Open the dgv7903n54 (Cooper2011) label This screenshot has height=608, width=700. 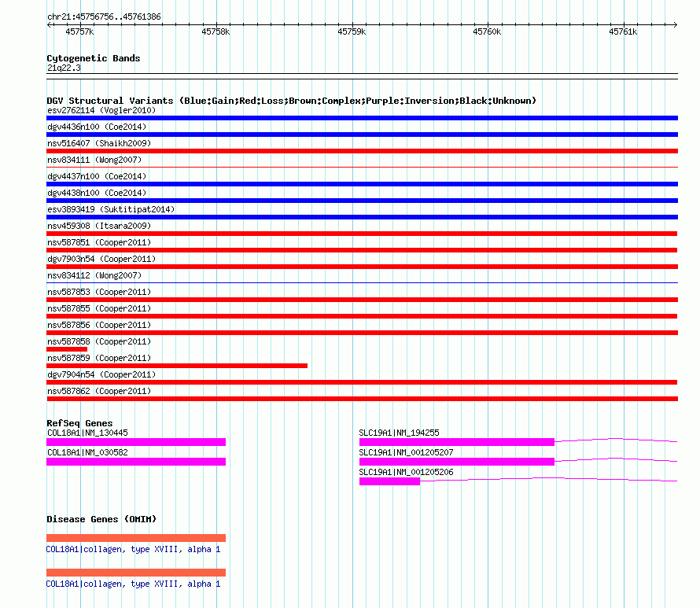[x=101, y=259]
